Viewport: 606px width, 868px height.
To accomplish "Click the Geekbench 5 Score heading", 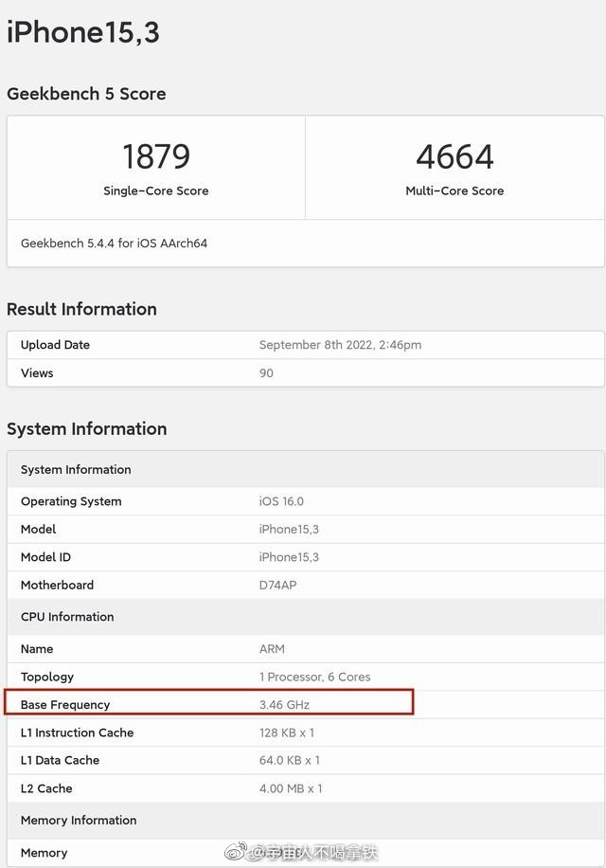I will 86,94.
